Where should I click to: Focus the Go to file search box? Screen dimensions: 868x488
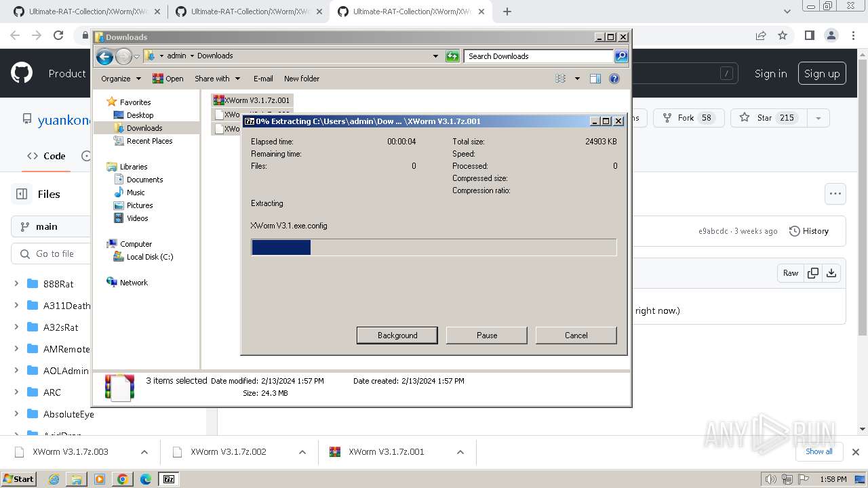[51, 253]
